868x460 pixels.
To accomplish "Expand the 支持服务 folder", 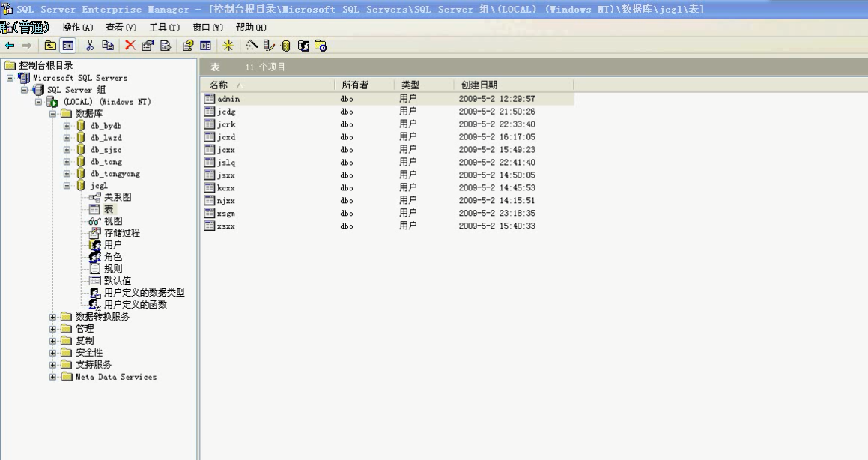I will point(52,365).
